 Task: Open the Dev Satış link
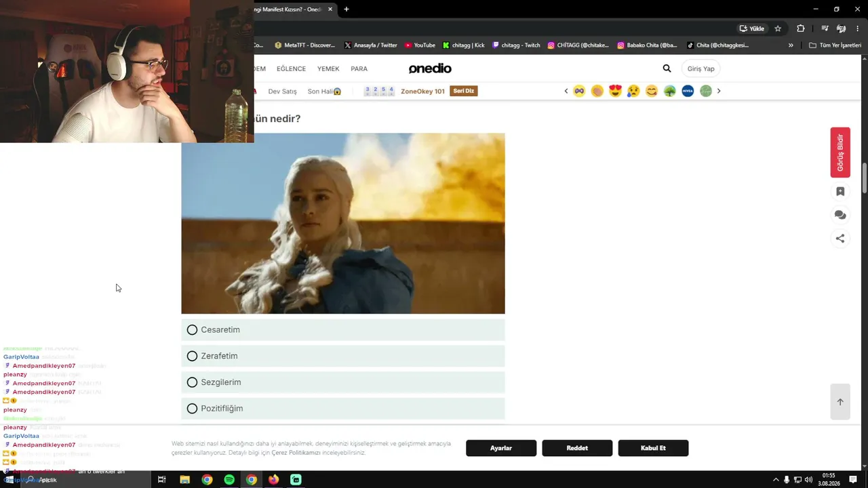point(282,91)
